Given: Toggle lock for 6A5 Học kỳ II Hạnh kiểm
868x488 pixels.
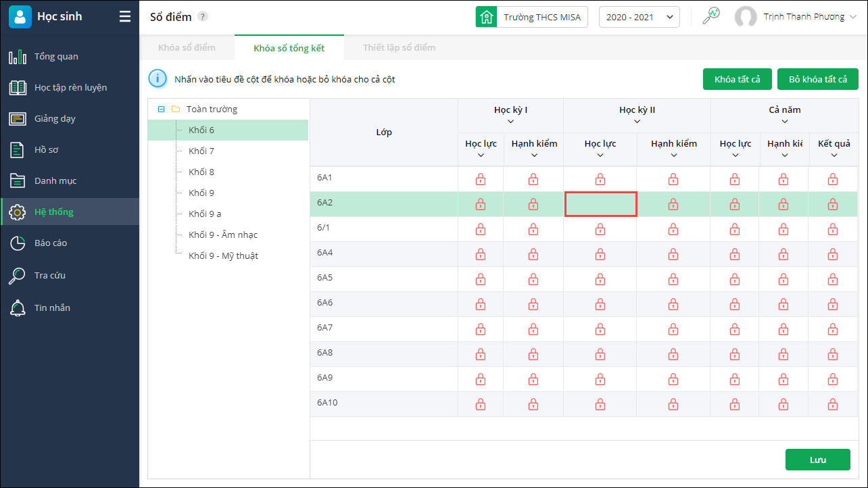Looking at the screenshot, I should pos(673,279).
